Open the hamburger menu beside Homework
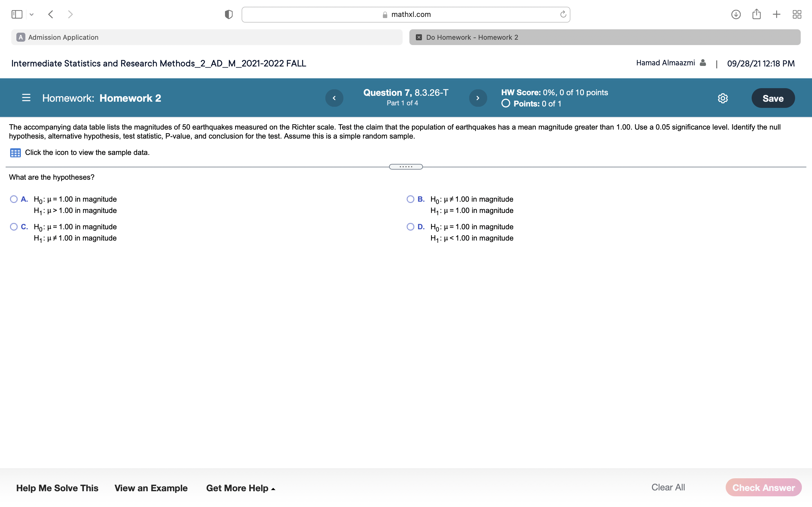This screenshot has height=507, width=812. (x=26, y=98)
